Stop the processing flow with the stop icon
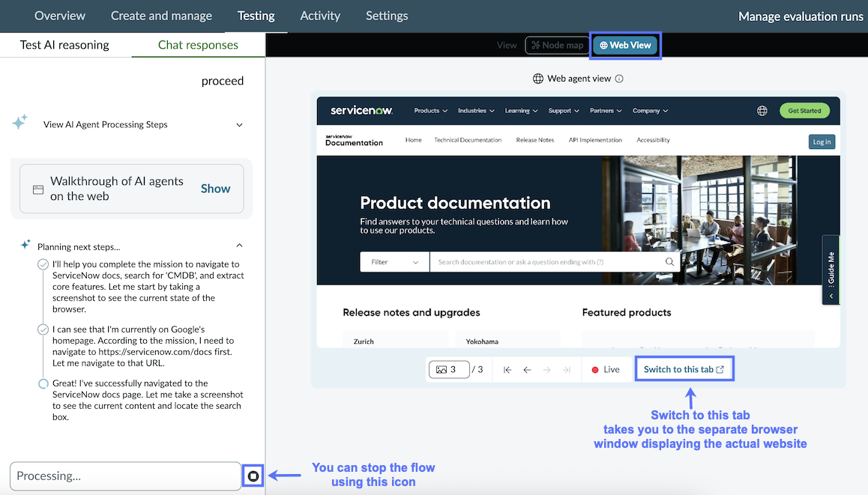Viewport: 868px width, 495px height. click(x=253, y=476)
